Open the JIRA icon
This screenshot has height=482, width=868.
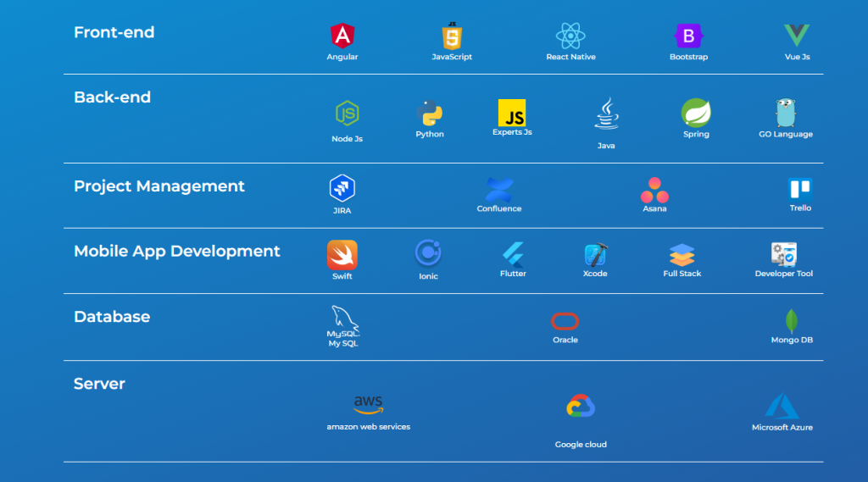(342, 188)
